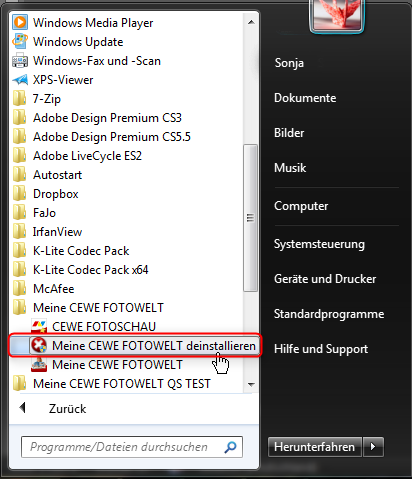Collapse the Meine CEWE FOTOWELT folder
The width and height of the screenshot is (412, 479).
(88, 308)
